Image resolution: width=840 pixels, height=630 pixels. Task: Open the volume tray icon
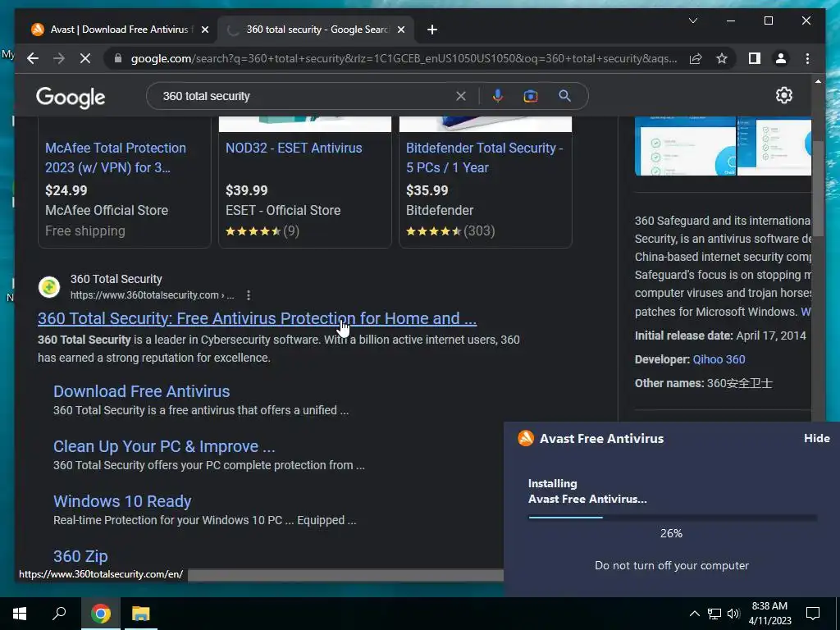coord(733,614)
